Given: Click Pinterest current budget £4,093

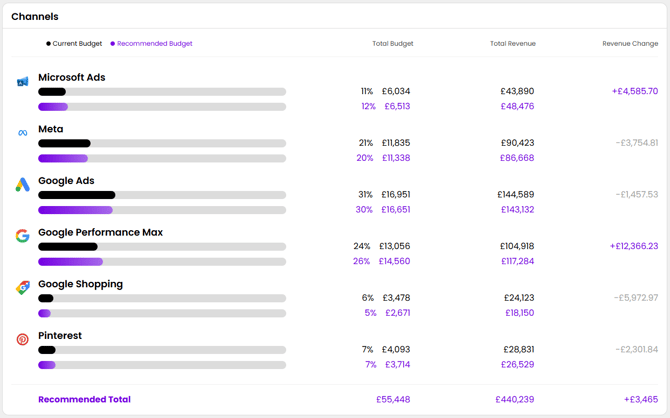Looking at the screenshot, I should [396, 350].
